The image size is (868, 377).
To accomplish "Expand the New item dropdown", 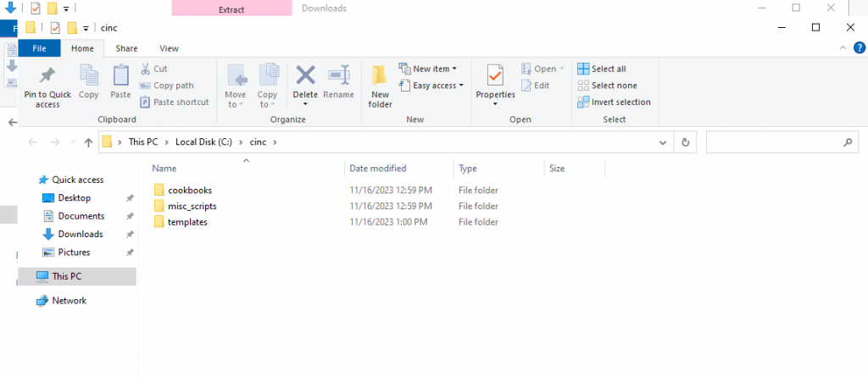I will (x=434, y=69).
